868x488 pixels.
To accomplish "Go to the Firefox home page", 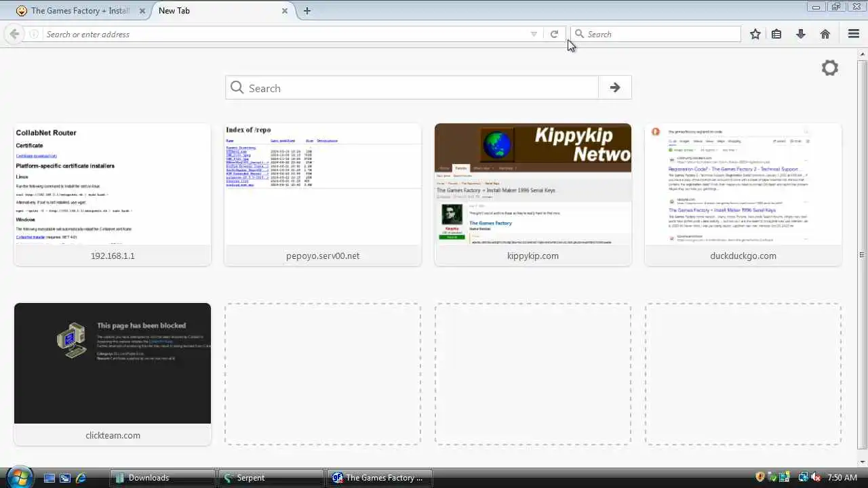I will (825, 34).
